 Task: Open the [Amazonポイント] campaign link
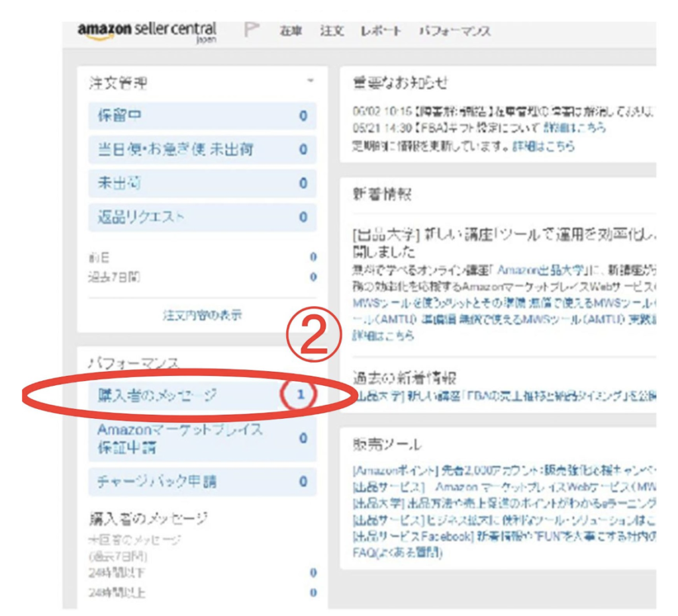(x=504, y=470)
